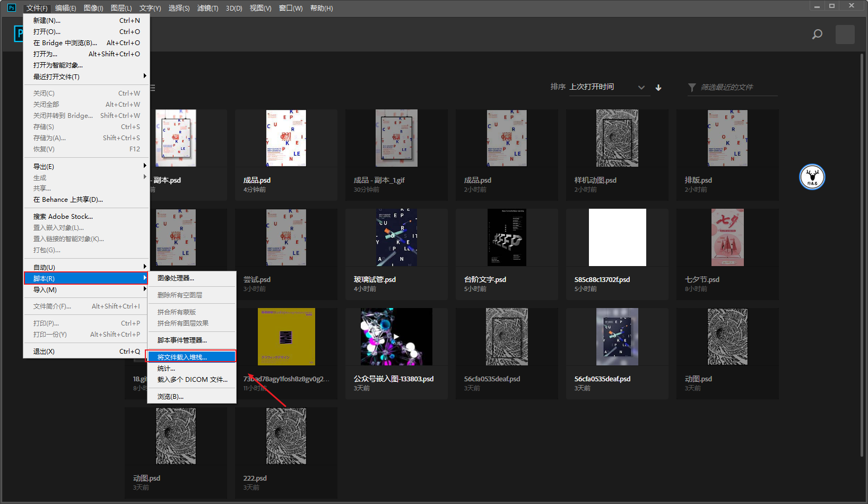Select 浏览(B)... in scripts submenu

tap(192, 396)
